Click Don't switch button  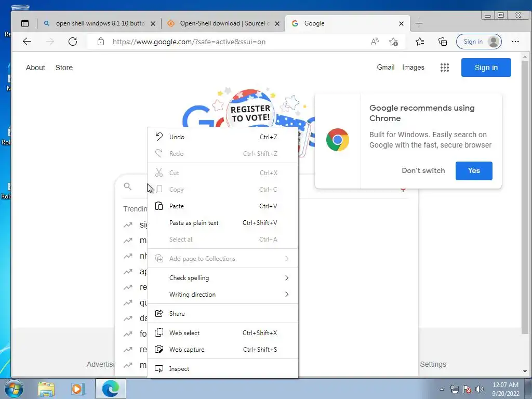tap(423, 170)
